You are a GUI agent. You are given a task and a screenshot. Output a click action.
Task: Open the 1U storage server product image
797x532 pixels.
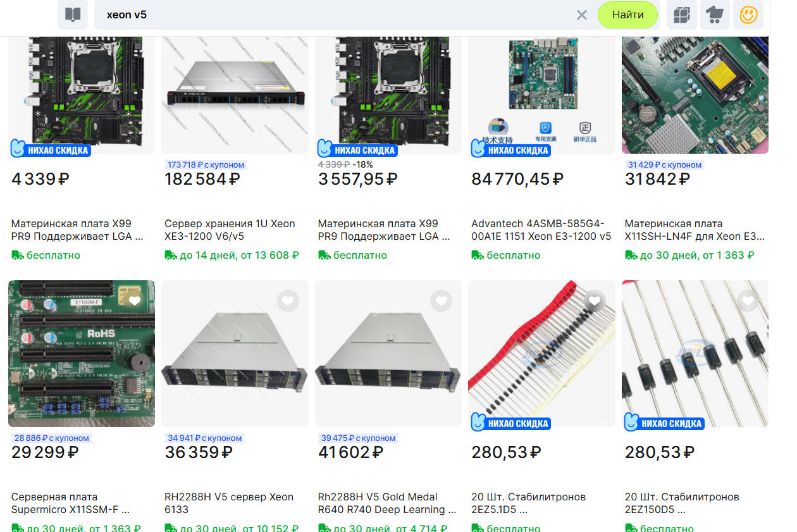click(x=235, y=95)
